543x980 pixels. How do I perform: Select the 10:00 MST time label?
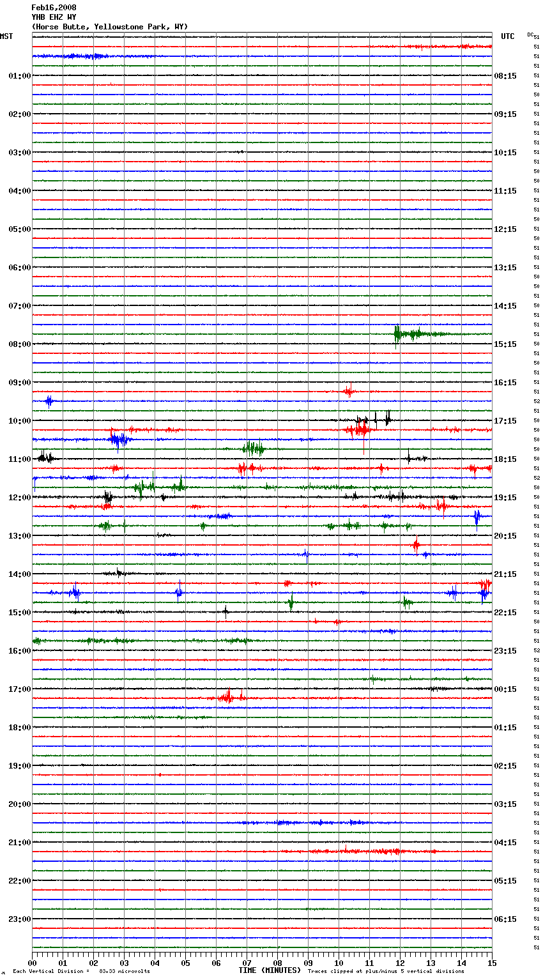(x=19, y=421)
